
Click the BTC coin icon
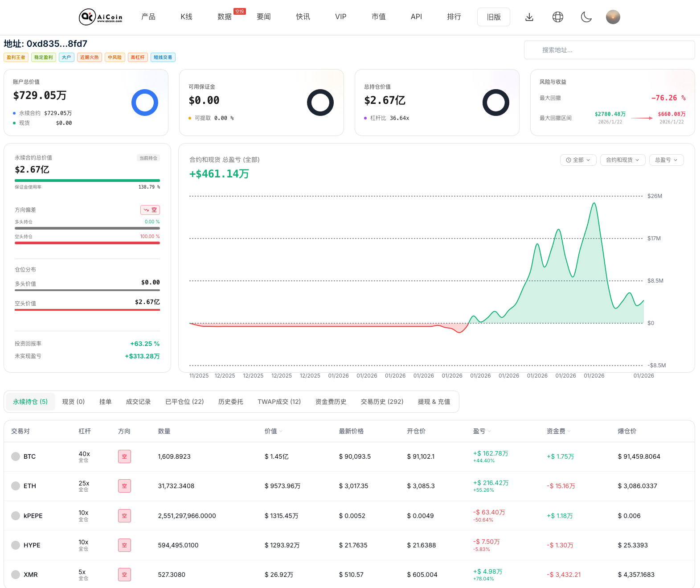click(x=16, y=456)
